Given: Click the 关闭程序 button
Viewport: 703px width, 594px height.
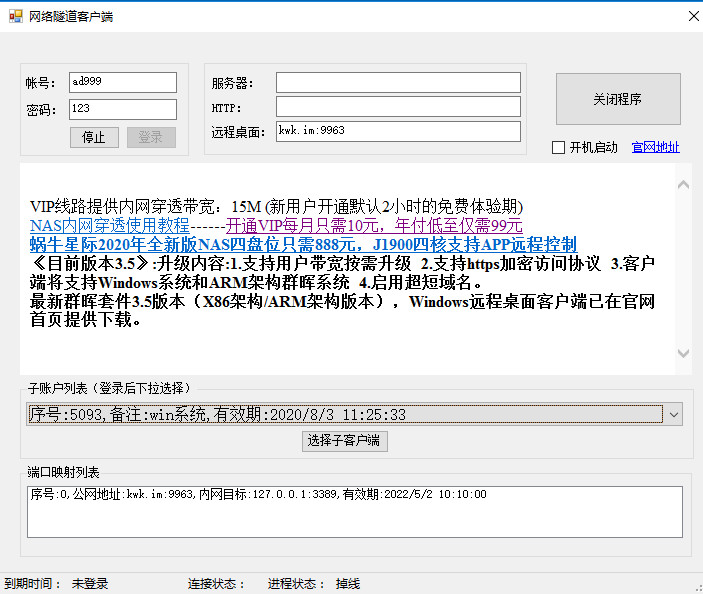Looking at the screenshot, I should 617,100.
